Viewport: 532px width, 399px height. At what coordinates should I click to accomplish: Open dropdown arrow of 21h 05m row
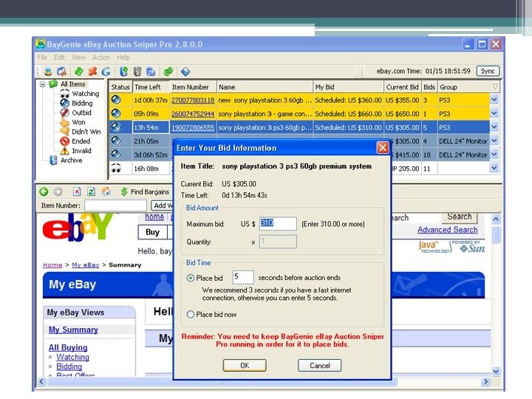click(494, 141)
